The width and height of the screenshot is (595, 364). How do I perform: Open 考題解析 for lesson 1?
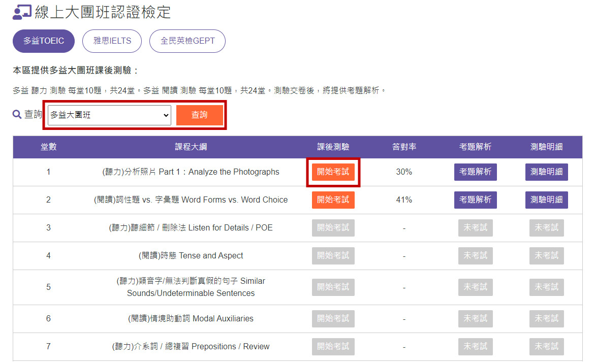pos(476,172)
